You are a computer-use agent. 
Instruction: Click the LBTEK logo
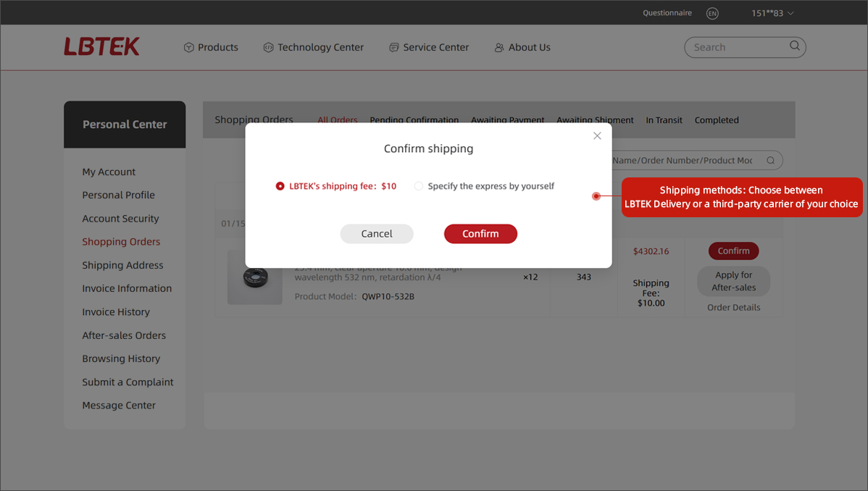pyautogui.click(x=101, y=47)
